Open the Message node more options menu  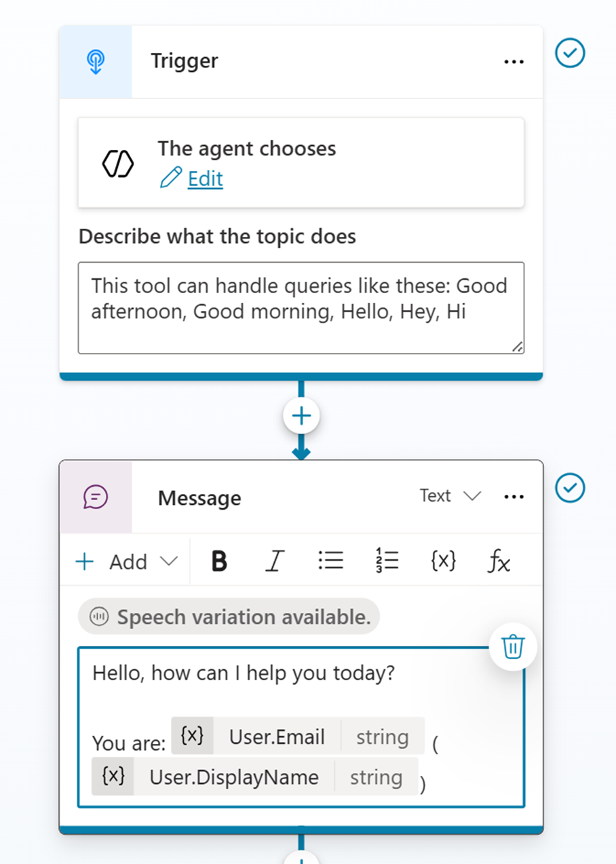(514, 497)
